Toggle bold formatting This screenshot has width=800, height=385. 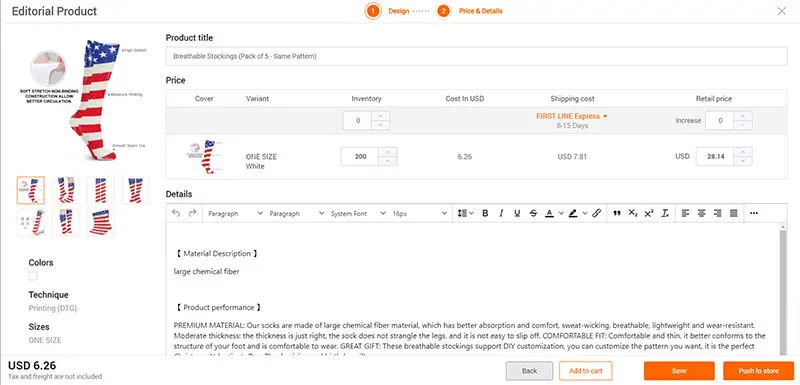coord(485,214)
